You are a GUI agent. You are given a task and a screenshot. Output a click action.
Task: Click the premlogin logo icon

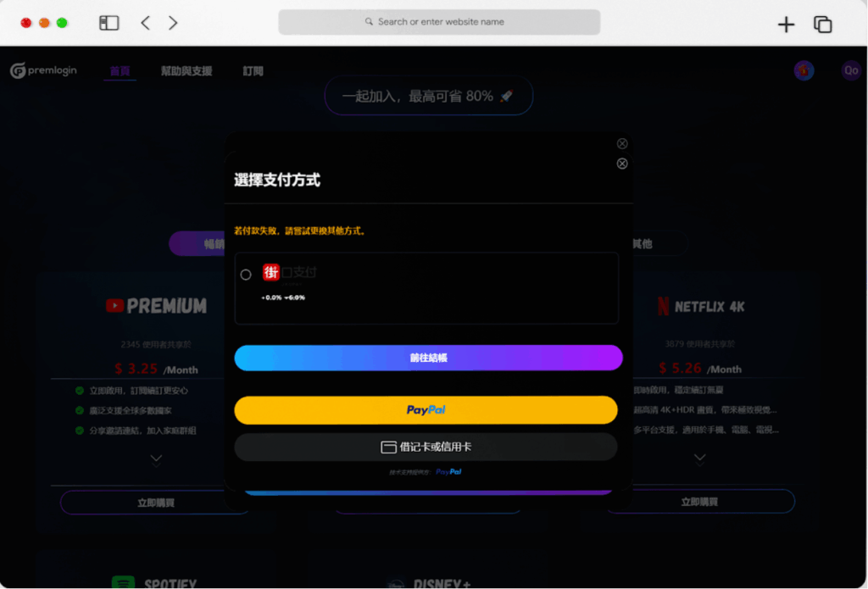click(x=18, y=71)
